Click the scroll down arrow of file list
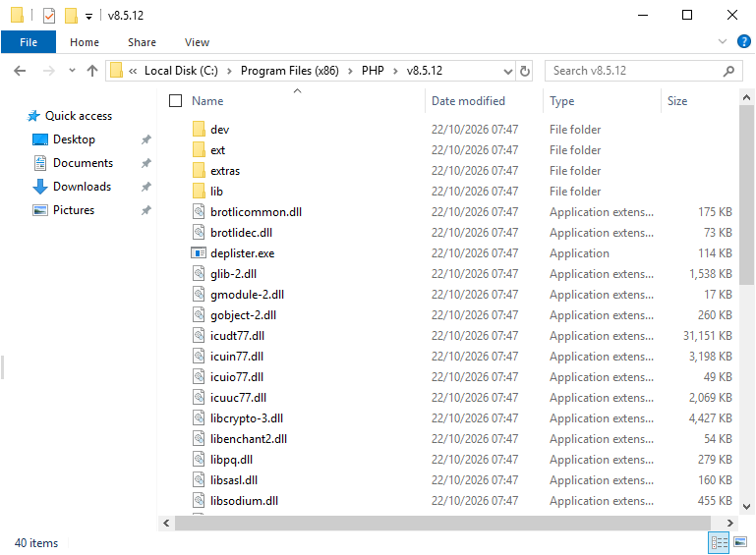The height and width of the screenshot is (555, 756). (746, 506)
